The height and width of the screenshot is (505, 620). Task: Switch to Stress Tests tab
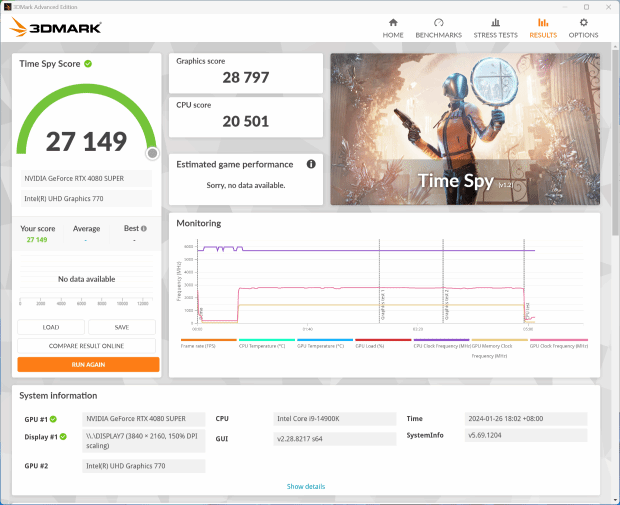tap(495, 28)
